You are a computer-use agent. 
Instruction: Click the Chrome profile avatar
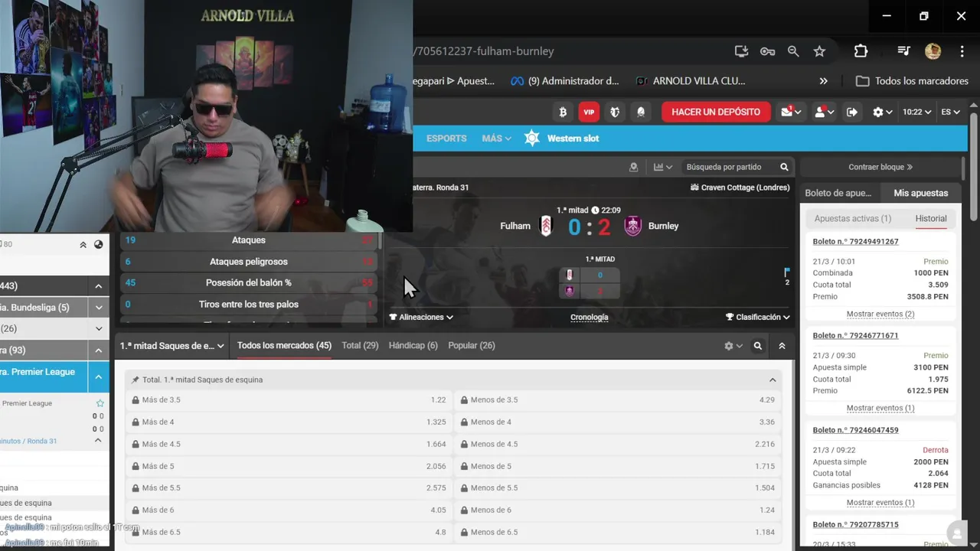tap(933, 51)
